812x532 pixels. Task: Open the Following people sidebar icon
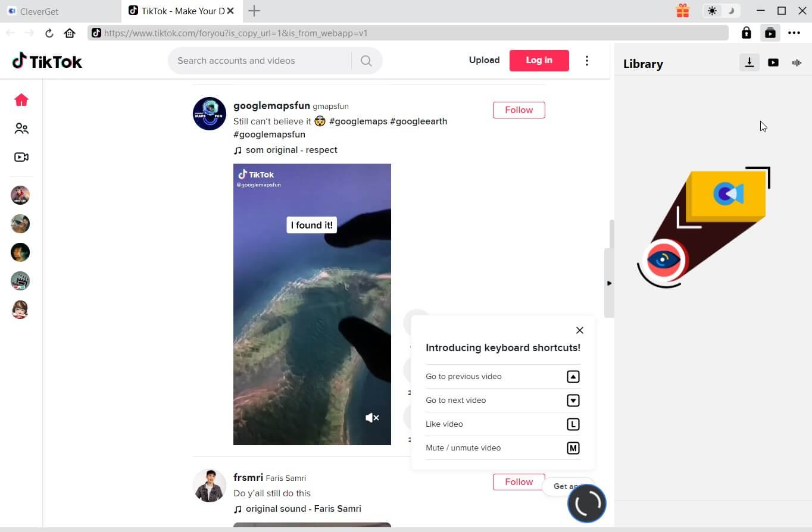(x=21, y=129)
